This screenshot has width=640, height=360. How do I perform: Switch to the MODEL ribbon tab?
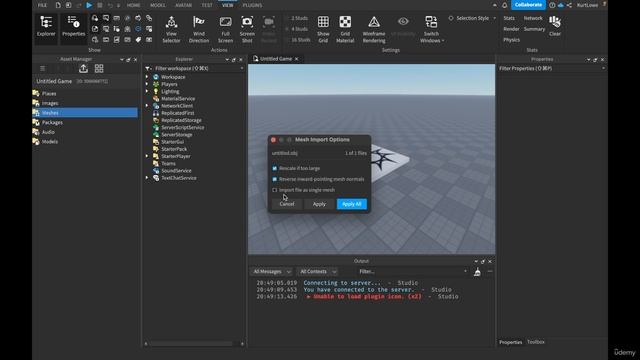pos(158,5)
